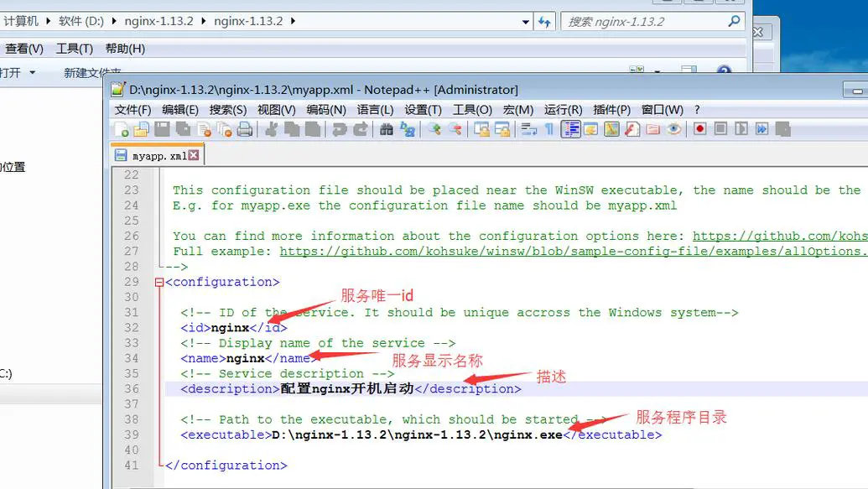Undo the last edit via toolbar

340,129
